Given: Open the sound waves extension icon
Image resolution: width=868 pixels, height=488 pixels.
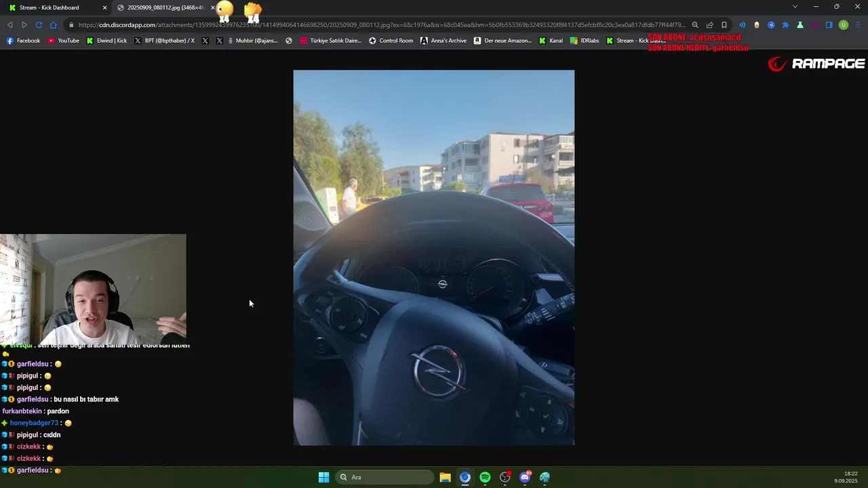Looking at the screenshot, I should click(742, 25).
